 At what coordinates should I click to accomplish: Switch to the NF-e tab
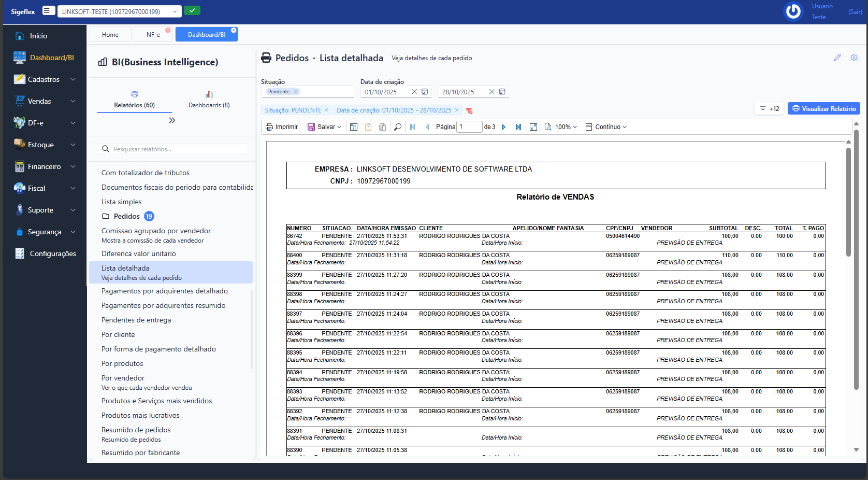point(153,35)
